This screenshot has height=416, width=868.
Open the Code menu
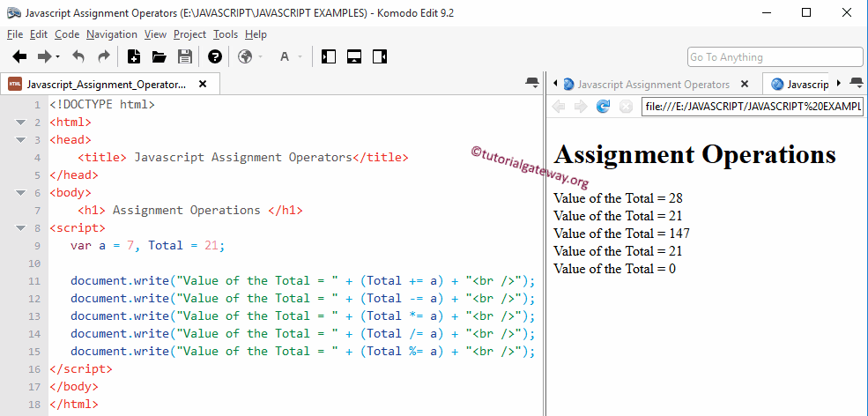[x=67, y=34]
